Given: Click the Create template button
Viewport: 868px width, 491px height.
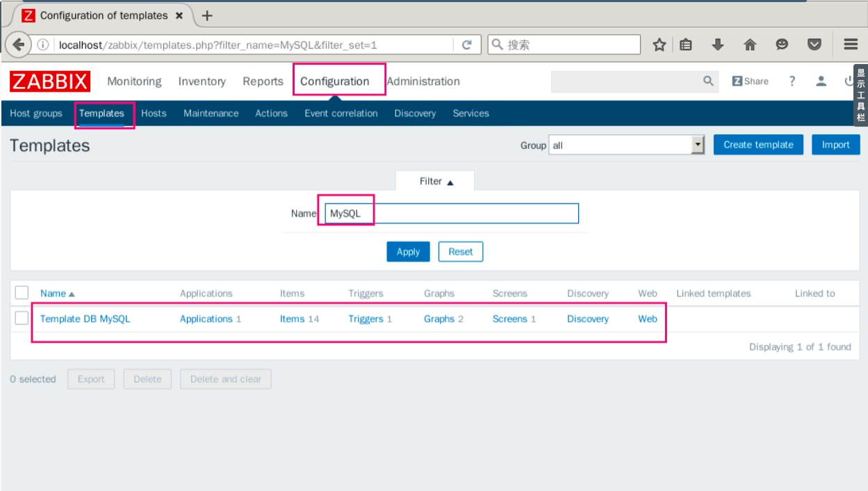Looking at the screenshot, I should [x=758, y=145].
